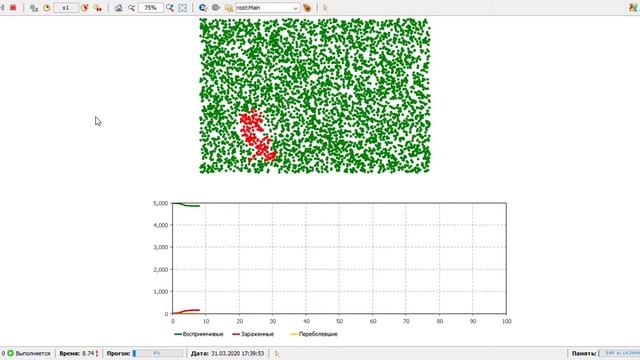Screen dimensions: 640x360
Task: Click the yellow folder navigation icon
Action: tap(229, 8)
